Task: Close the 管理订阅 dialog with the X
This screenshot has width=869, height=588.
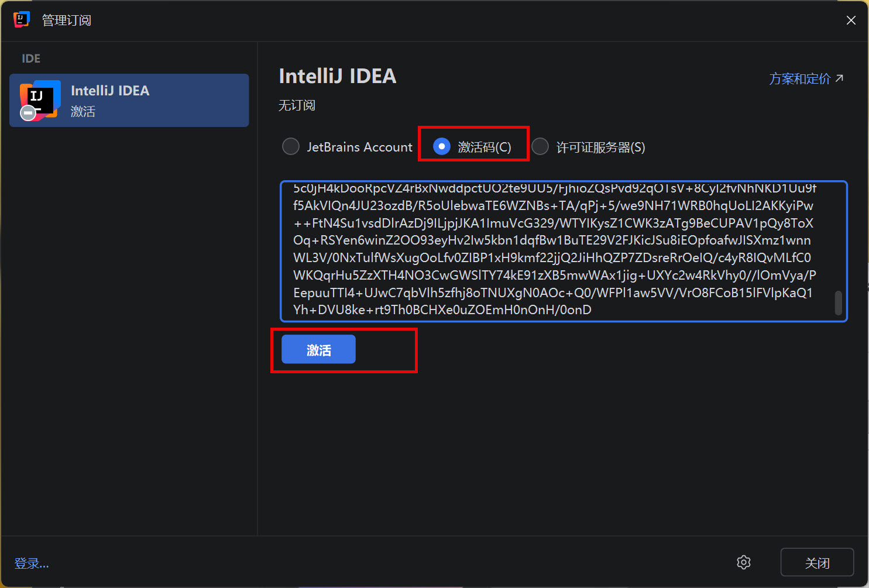Action: point(851,20)
